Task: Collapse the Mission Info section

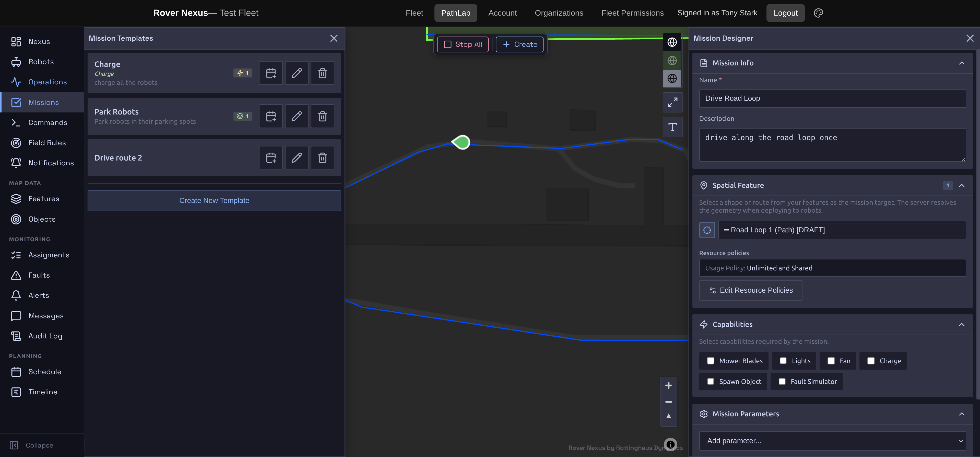Action: pos(961,63)
